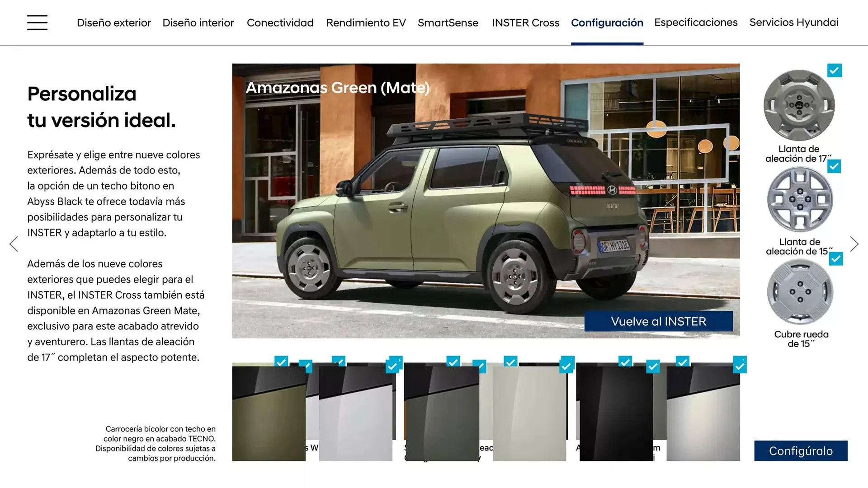
Task: Open the hamburger menu
Action: click(37, 22)
